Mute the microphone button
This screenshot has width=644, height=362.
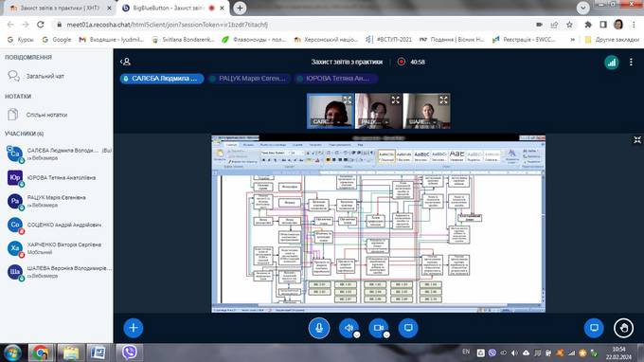click(x=319, y=328)
